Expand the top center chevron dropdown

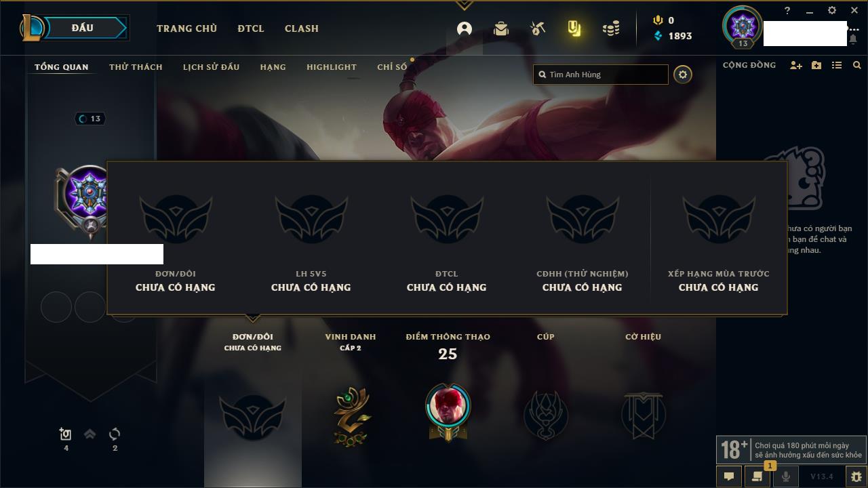click(465, 5)
